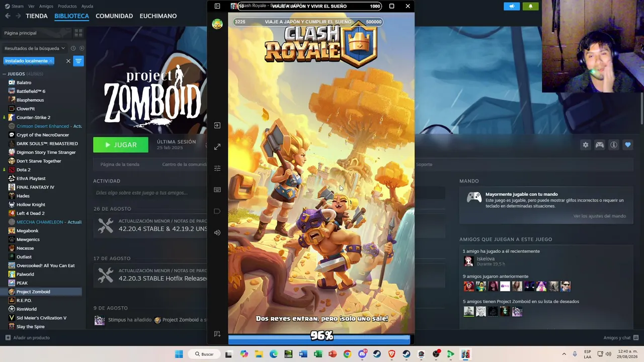Select Battlefield 6 in the game list
Screen dimensions: 644x362
[31, 91]
